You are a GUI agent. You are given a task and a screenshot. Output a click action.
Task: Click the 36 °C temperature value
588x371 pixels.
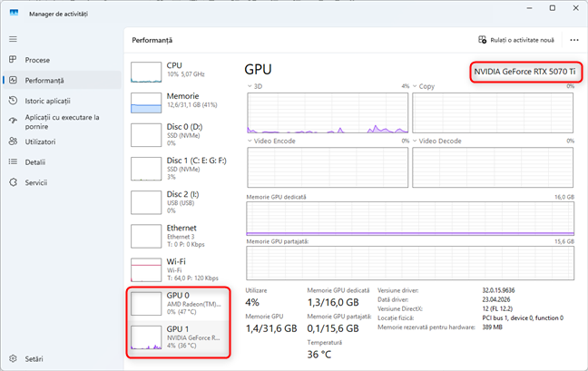pyautogui.click(x=319, y=355)
